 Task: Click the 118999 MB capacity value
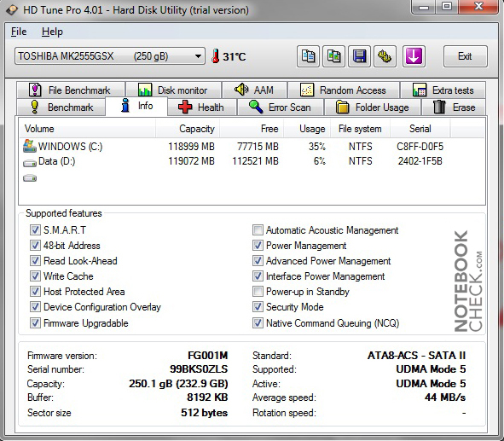click(x=191, y=147)
